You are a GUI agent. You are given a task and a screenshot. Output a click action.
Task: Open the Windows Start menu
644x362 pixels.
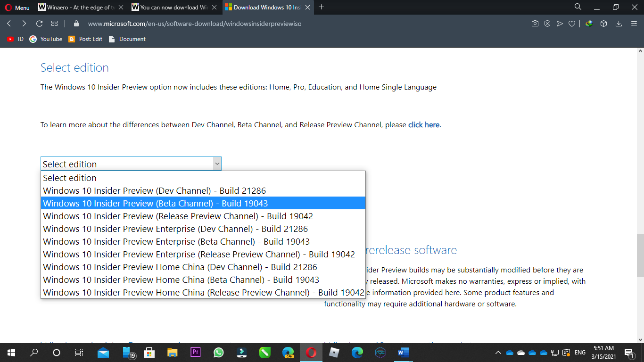[x=11, y=353]
